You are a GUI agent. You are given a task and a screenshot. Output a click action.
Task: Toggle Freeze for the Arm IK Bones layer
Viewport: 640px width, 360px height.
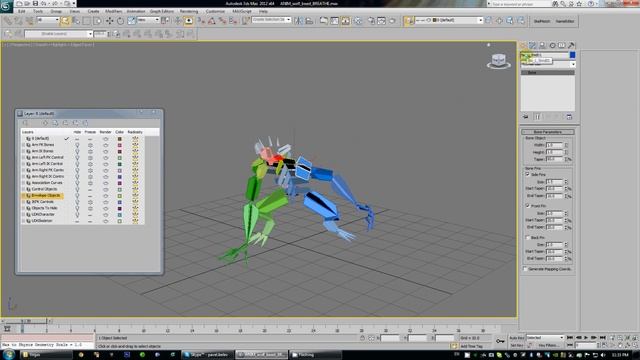90,151
